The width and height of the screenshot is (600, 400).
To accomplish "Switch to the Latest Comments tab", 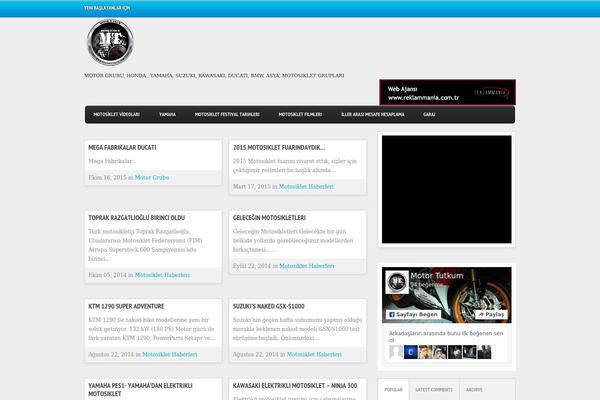I will point(434,390).
